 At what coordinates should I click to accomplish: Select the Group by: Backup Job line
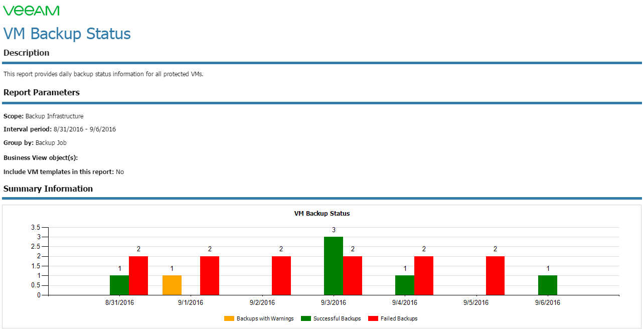35,143
